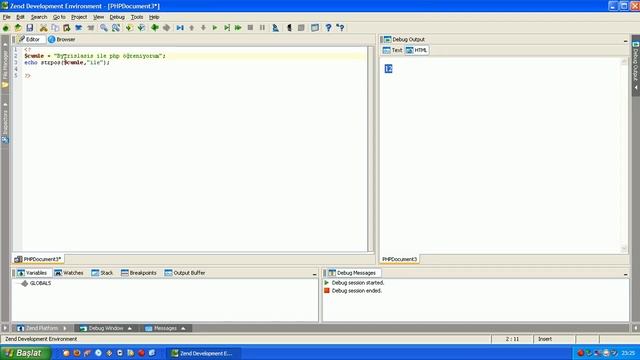Click the 'Debug session ended.' message
This screenshot has width=640, height=360.
pyautogui.click(x=356, y=291)
